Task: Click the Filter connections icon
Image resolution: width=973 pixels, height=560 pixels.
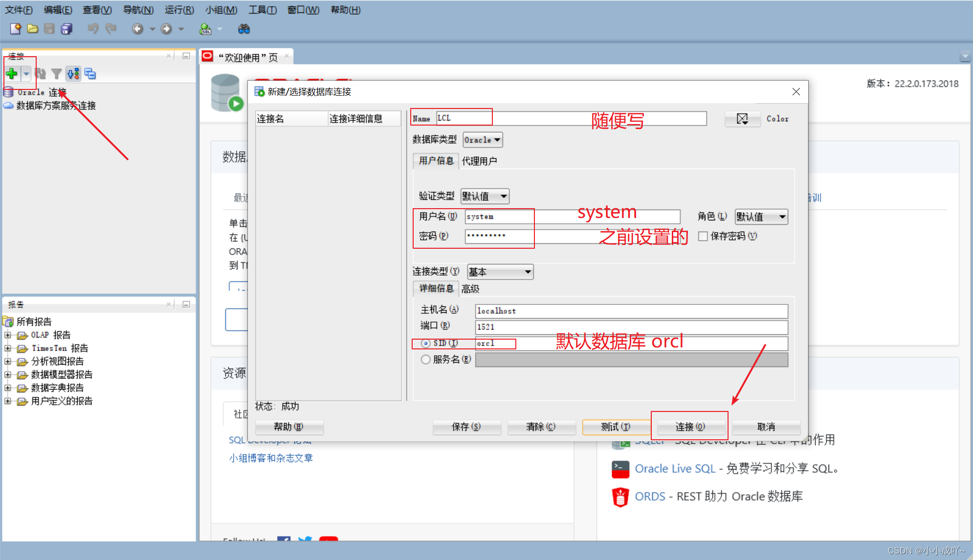Action: point(57,74)
